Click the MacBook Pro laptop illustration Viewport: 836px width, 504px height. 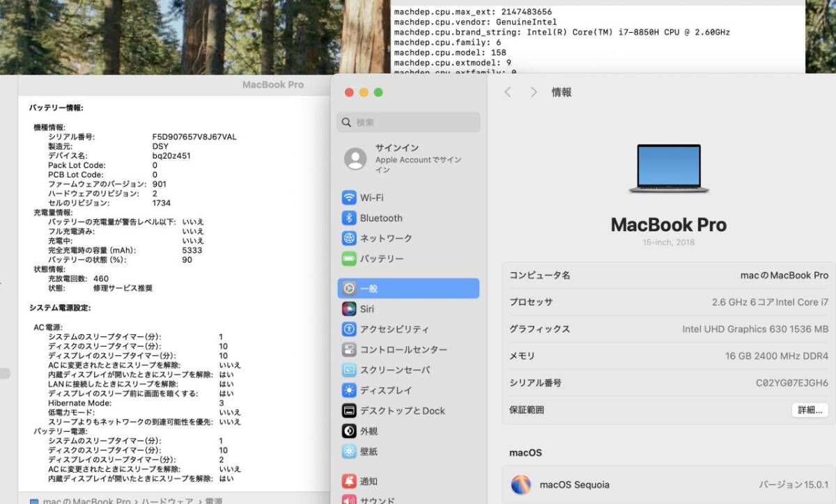pos(668,166)
